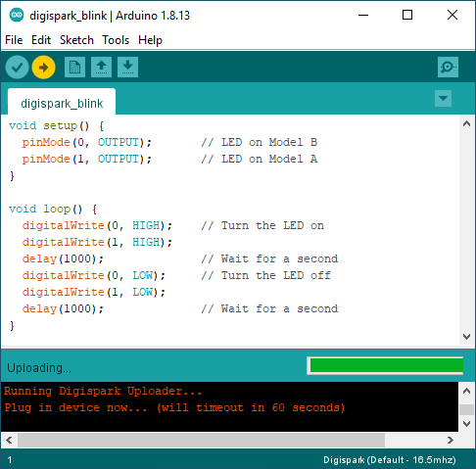The image size is (476, 469).
Task: Create a new sketch with New icon
Action: point(74,68)
